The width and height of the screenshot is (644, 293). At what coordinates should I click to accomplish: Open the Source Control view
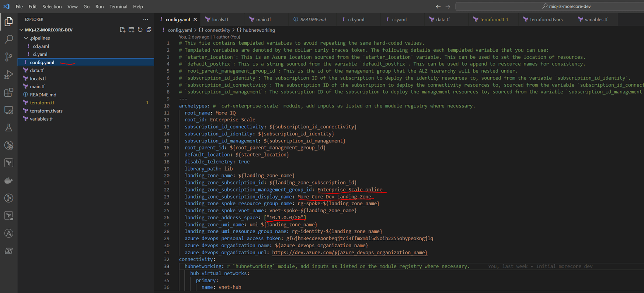click(9, 57)
